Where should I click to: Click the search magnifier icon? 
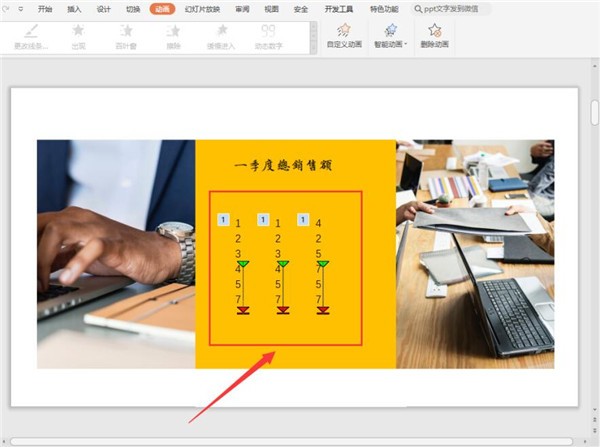point(418,9)
